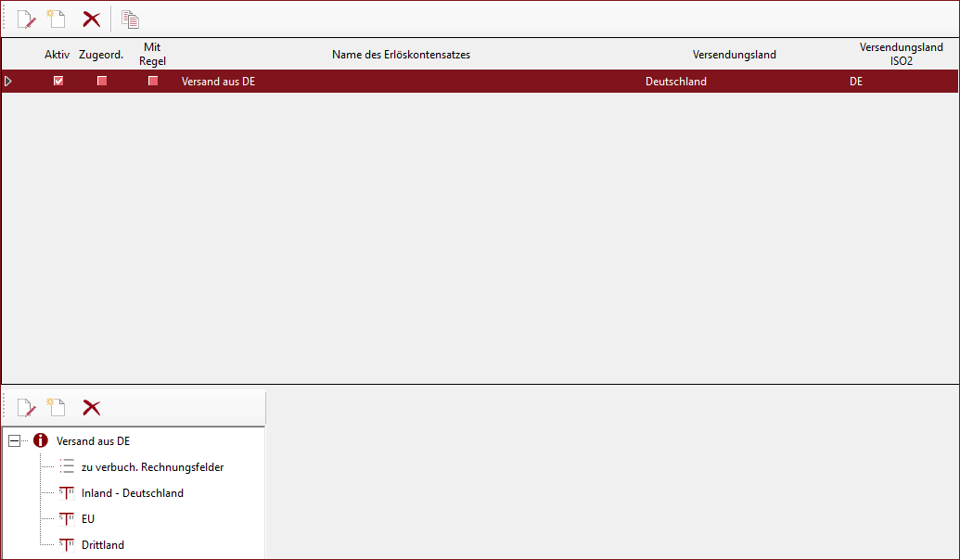Click the edit icon in lower toolbar
The image size is (960, 560).
26,407
